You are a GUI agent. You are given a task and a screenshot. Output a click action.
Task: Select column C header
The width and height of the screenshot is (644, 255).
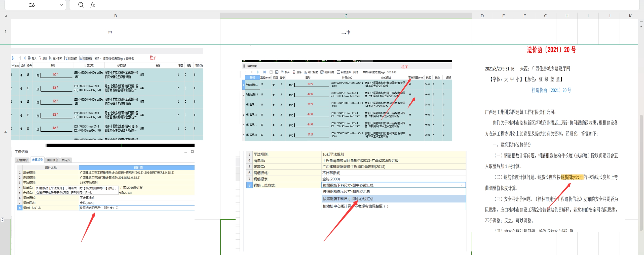[x=346, y=16]
